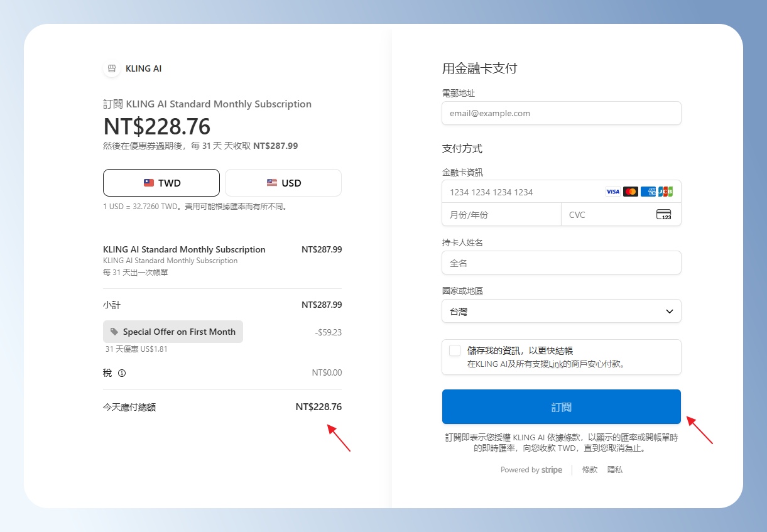Click the tax info circle icon
Viewport: 767px width, 532px height.
coord(122,373)
